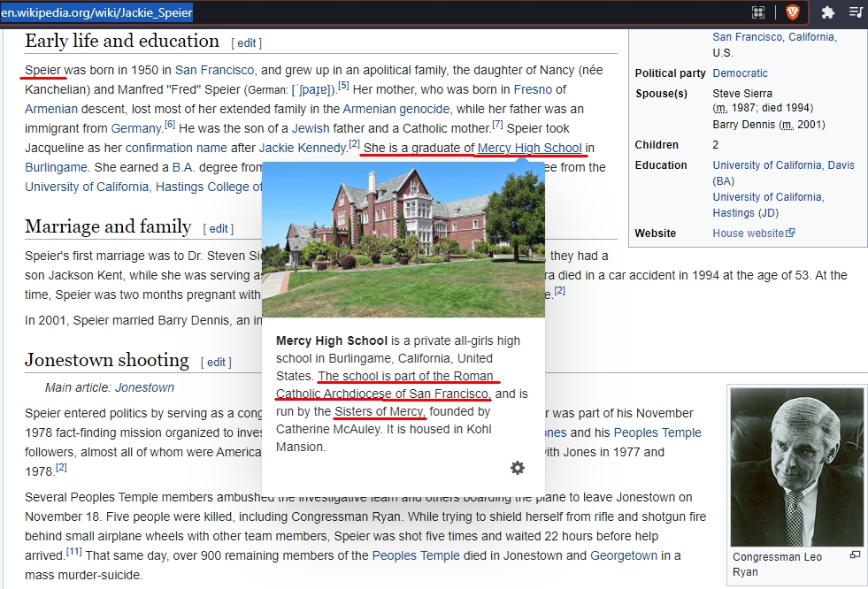868x589 pixels.
Task: Open page preview settings gear icon
Action: pyautogui.click(x=517, y=468)
